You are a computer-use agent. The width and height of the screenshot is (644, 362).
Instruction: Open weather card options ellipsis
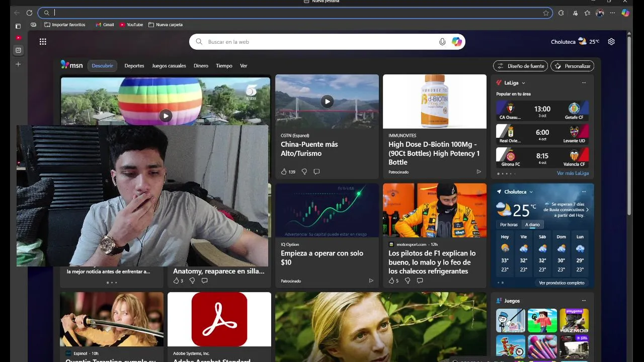click(x=584, y=192)
